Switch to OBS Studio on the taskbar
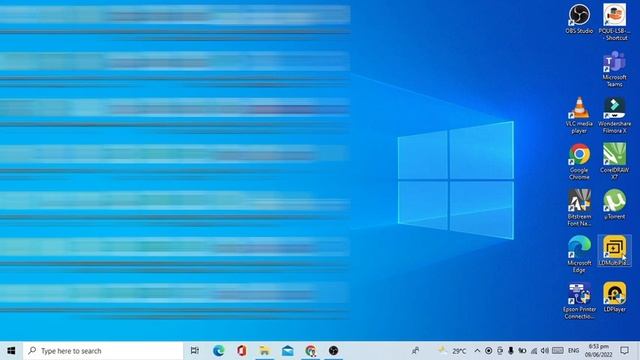This screenshot has height=360, width=640. point(333,351)
